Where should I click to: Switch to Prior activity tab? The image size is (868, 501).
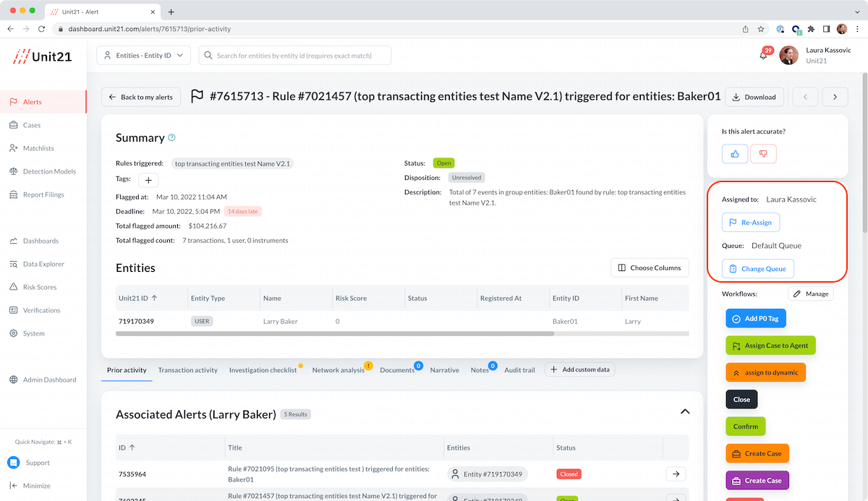(x=127, y=369)
